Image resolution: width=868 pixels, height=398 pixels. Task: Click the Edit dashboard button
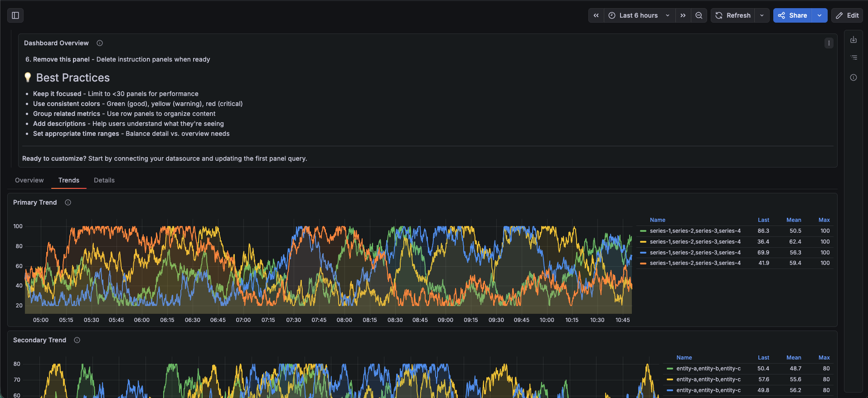point(847,15)
